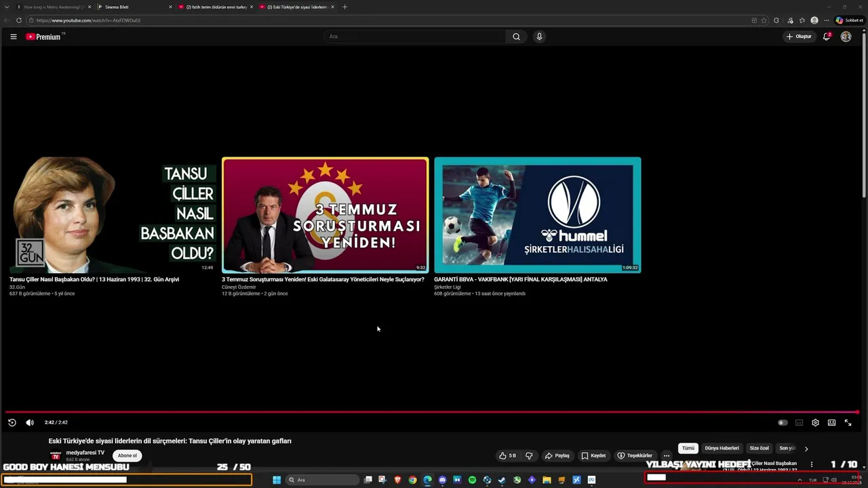Dislike the video with thumbs down

pyautogui.click(x=530, y=455)
